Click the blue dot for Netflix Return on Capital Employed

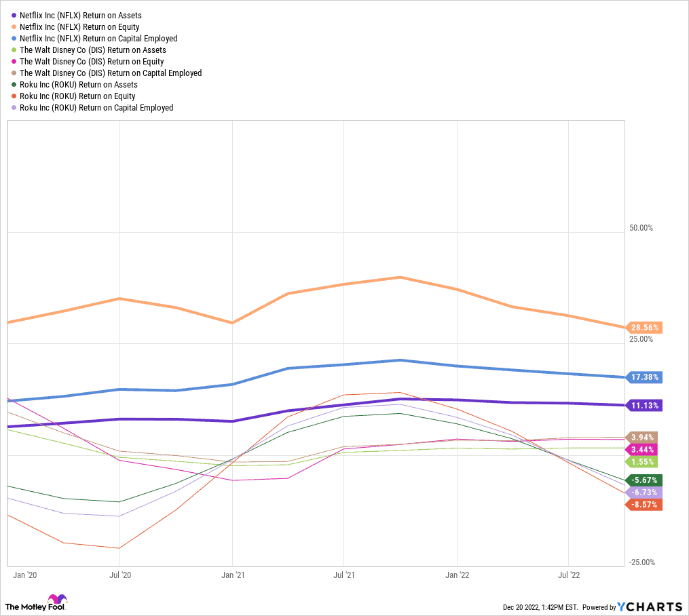coord(14,39)
